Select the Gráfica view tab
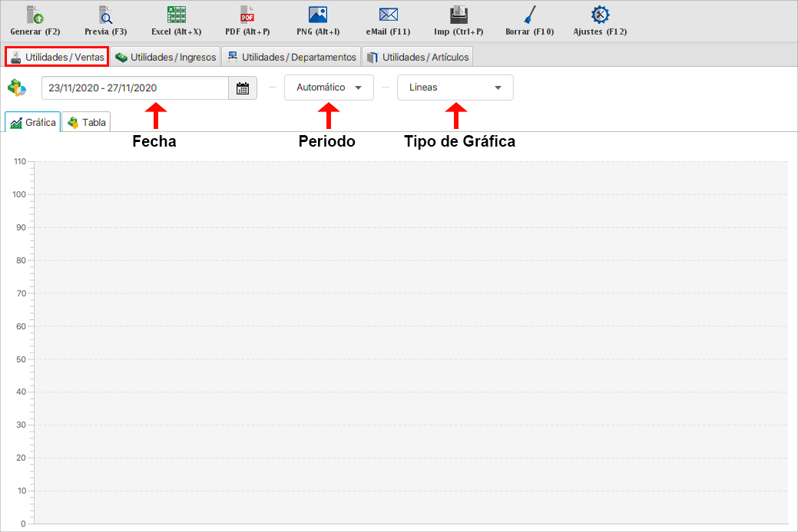 click(x=32, y=123)
